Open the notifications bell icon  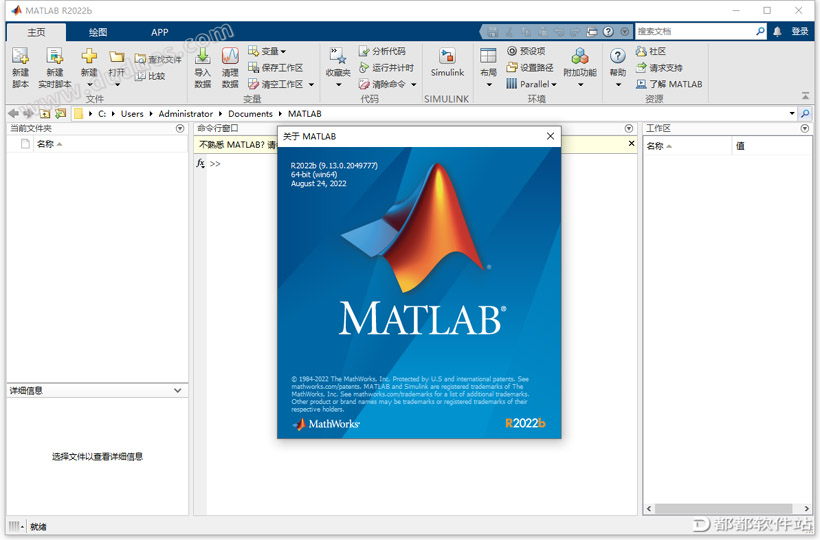[x=777, y=31]
